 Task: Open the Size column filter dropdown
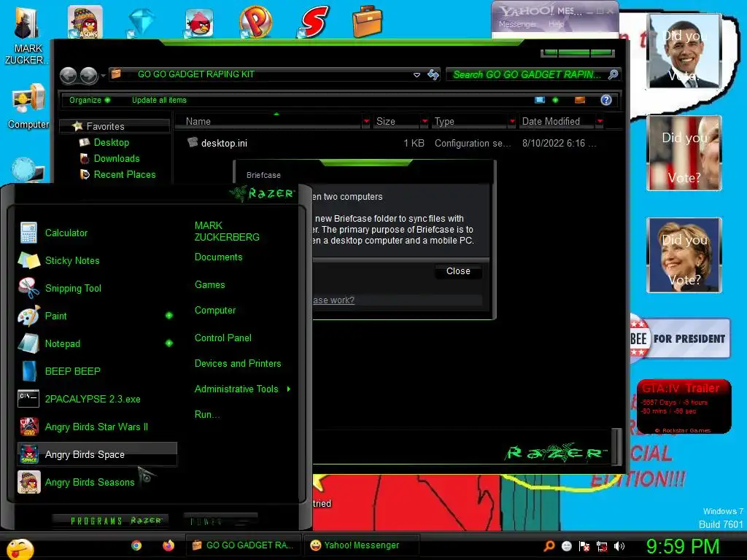[425, 122]
